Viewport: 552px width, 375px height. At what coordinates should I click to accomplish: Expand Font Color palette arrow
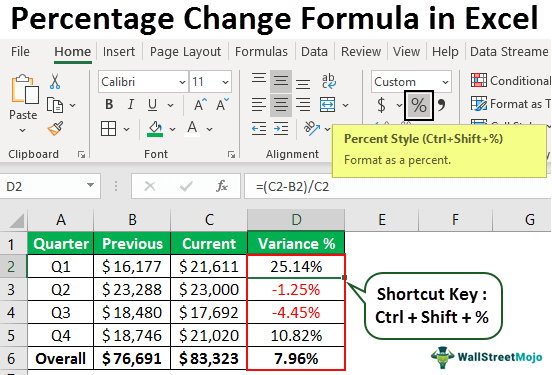tap(209, 129)
